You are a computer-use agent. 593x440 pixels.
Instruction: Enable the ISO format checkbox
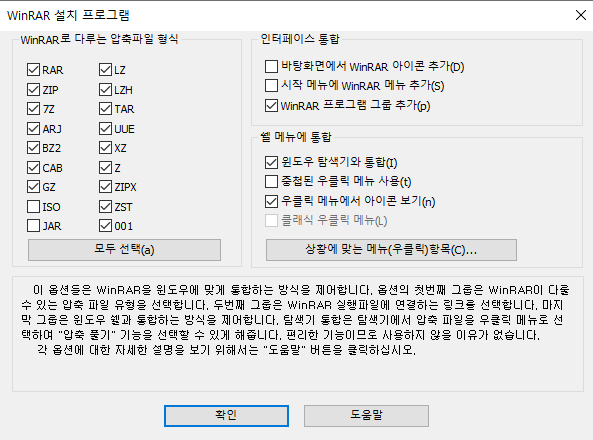pos(33,207)
